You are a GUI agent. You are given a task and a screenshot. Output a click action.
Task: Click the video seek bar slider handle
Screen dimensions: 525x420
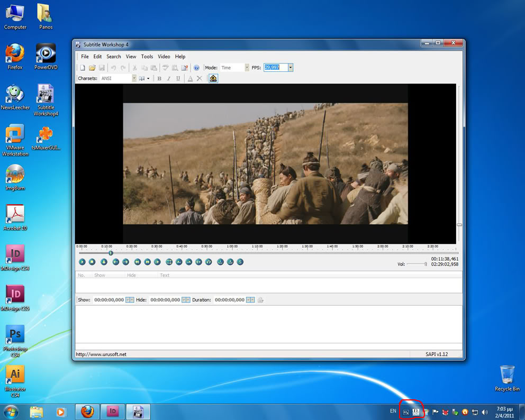coord(111,253)
